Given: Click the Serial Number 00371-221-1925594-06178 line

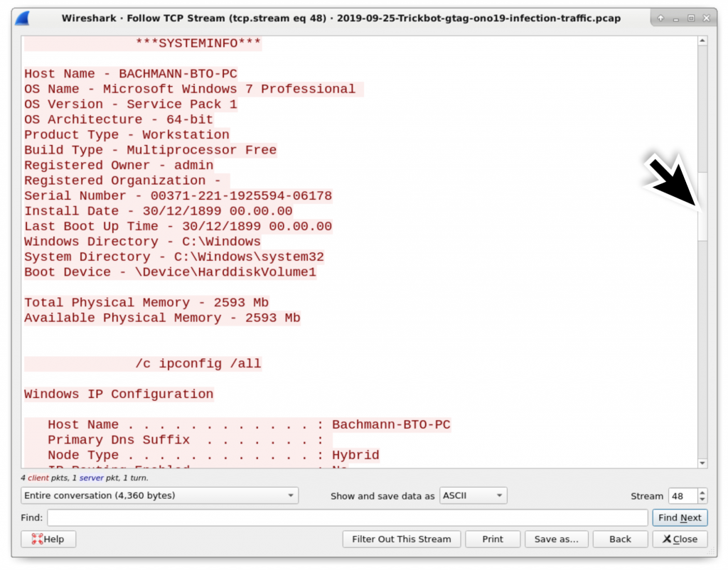Looking at the screenshot, I should point(178,196).
